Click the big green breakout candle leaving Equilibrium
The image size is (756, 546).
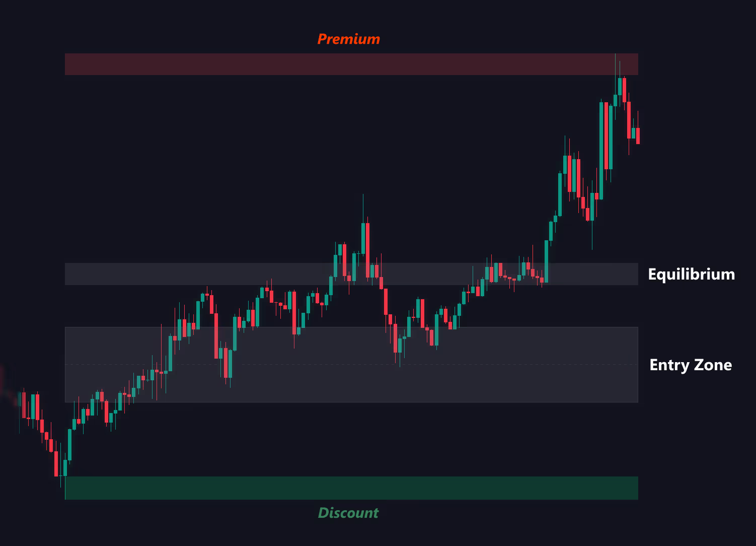coord(547,261)
